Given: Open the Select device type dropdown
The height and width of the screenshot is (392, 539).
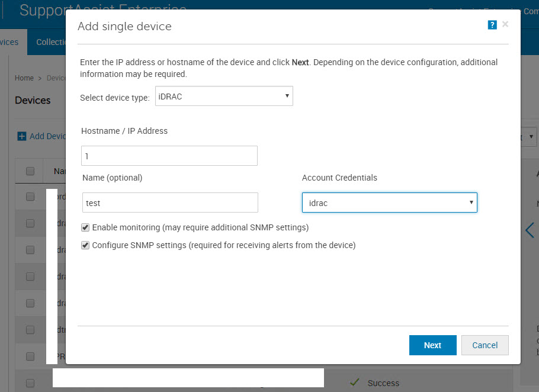Looking at the screenshot, I should tap(224, 97).
